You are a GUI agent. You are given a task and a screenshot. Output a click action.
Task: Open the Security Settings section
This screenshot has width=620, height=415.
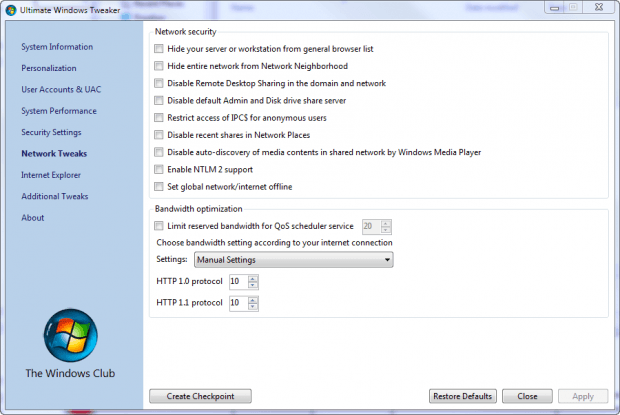tap(51, 132)
